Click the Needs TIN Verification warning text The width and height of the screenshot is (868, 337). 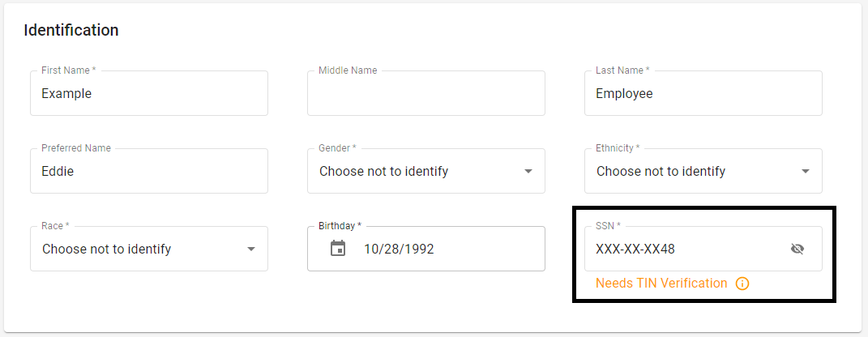pyautogui.click(x=661, y=284)
